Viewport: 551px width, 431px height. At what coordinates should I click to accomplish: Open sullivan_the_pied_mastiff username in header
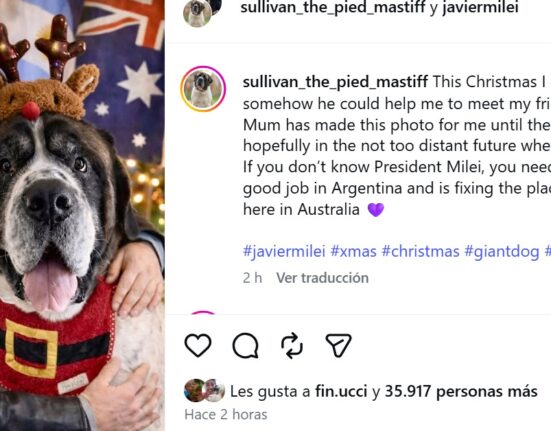(x=333, y=7)
